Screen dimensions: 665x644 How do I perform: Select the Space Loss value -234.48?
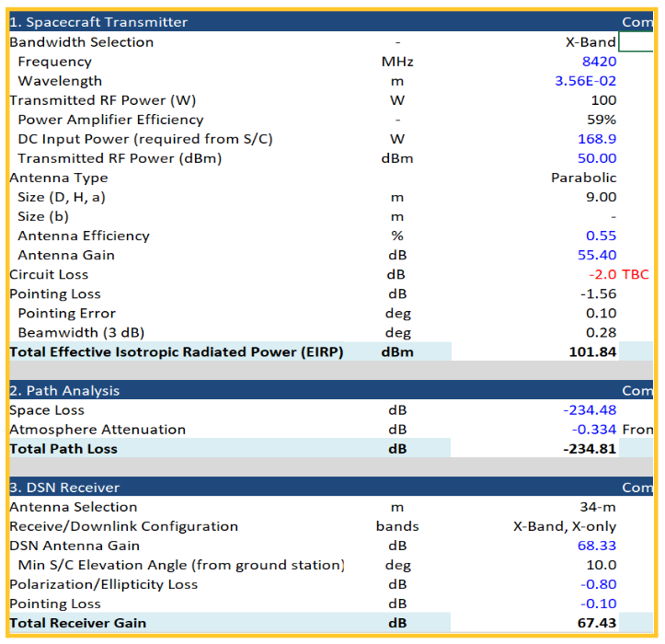point(590,410)
